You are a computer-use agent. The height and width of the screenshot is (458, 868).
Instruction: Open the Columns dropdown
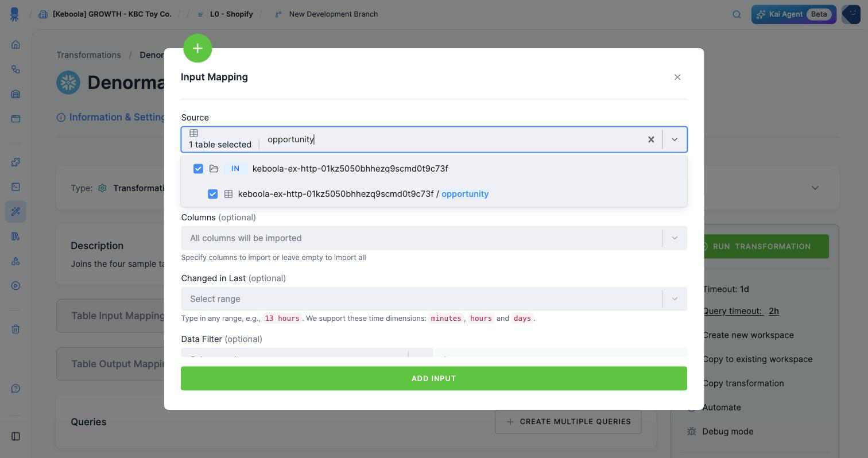[x=434, y=238]
